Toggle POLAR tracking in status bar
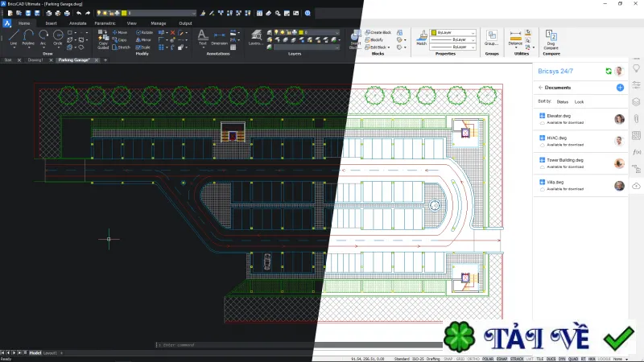Viewport: 644px width, 362px height. click(x=488, y=359)
